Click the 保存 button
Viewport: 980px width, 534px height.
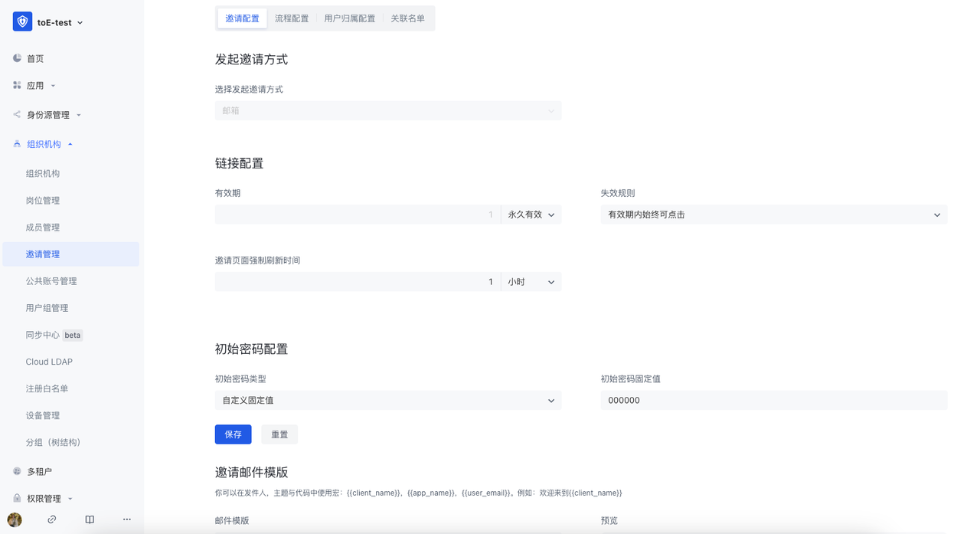(x=233, y=434)
